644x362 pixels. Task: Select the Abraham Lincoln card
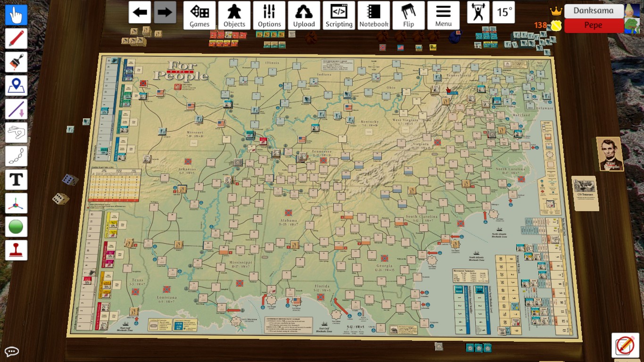[x=610, y=154]
